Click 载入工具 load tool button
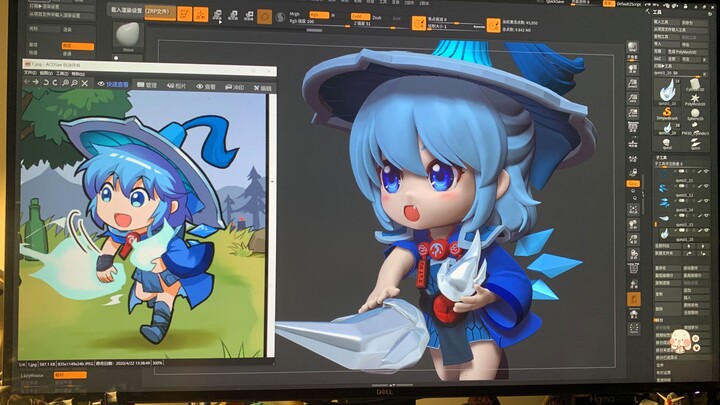Image resolution: width=720 pixels, height=405 pixels. point(667,22)
